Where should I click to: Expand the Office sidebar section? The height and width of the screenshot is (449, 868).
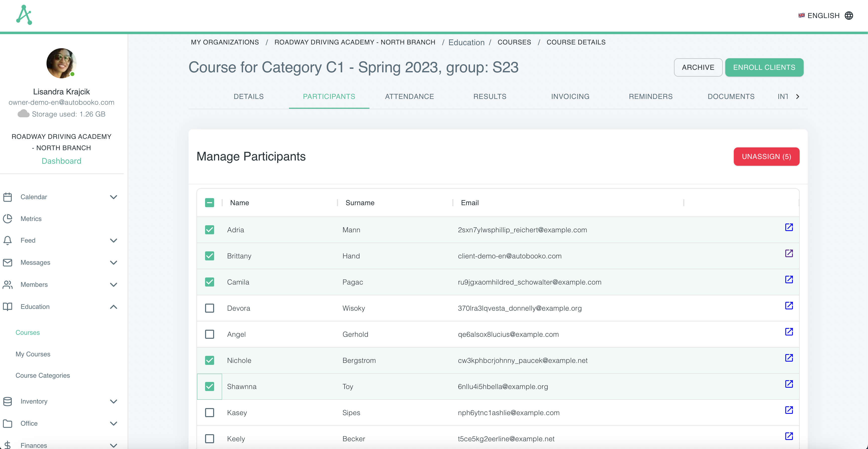pos(114,424)
